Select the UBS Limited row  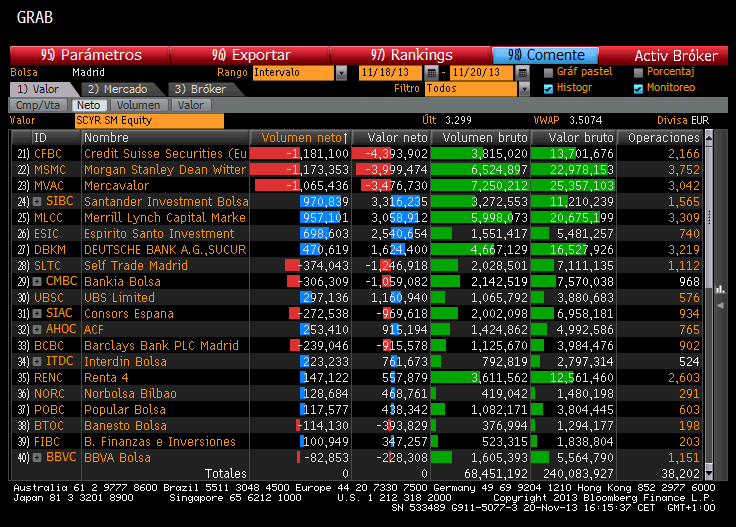click(x=357, y=298)
